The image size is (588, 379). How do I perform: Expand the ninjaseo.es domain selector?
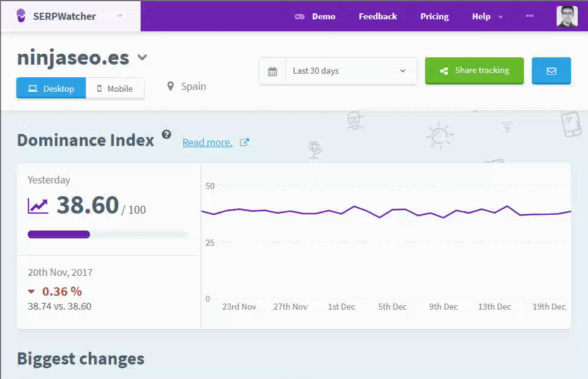(142, 58)
